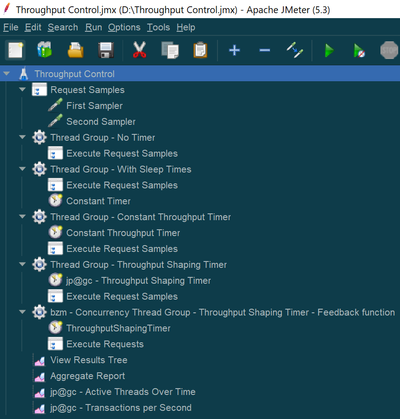Click the Second Sampler pipette icon
Image resolution: width=400 pixels, height=419 pixels.
55,121
